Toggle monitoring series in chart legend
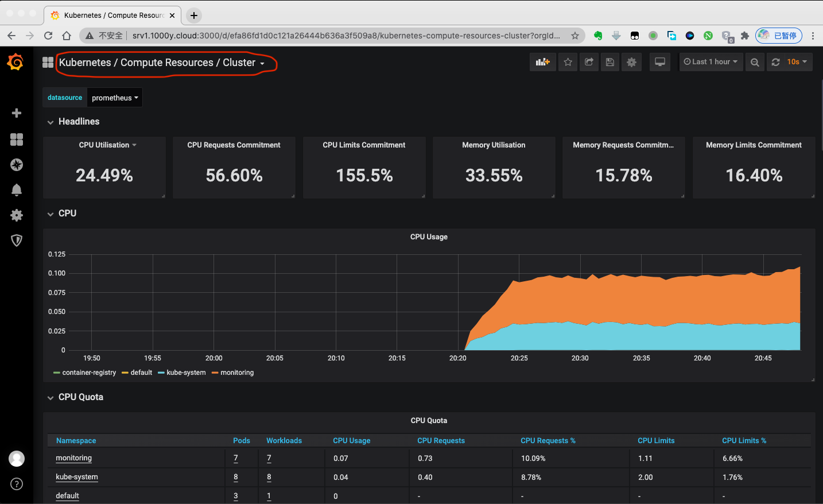823x504 pixels. click(x=236, y=373)
